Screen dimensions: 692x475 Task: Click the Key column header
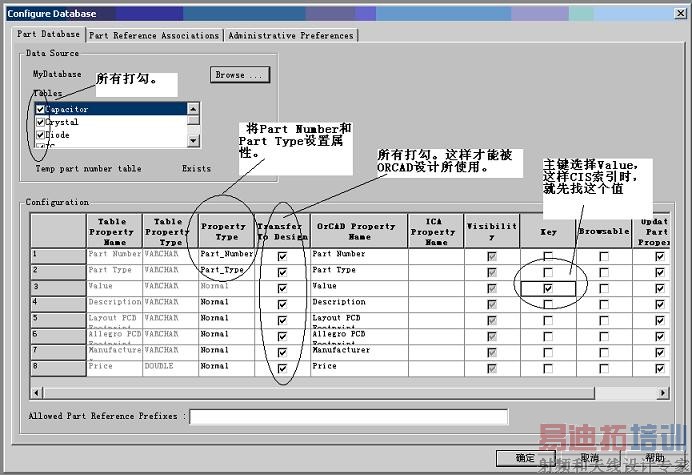coord(548,231)
